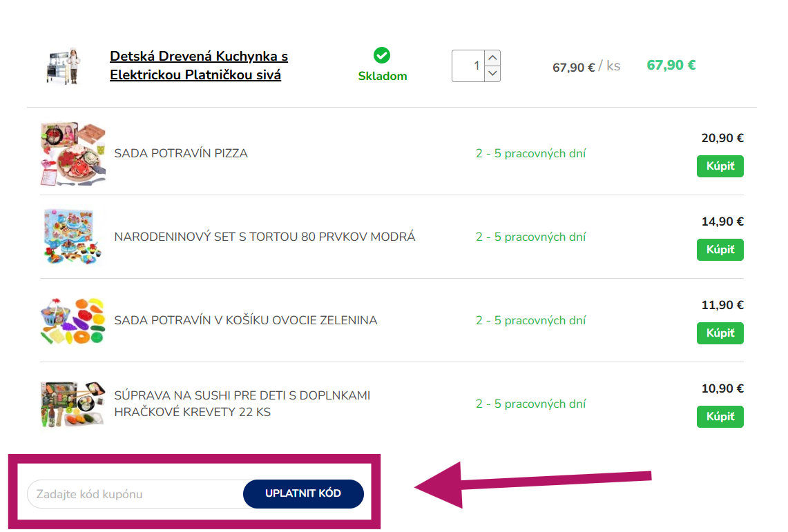Click the green Skladom checkmark icon

point(382,55)
